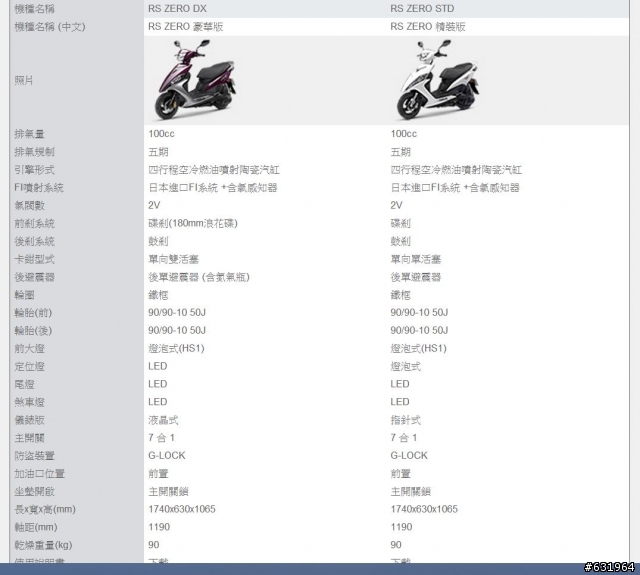Viewport: 640px width, 575px height.
Task: Click the 'FI噴射系統' row label
Action: [39, 188]
